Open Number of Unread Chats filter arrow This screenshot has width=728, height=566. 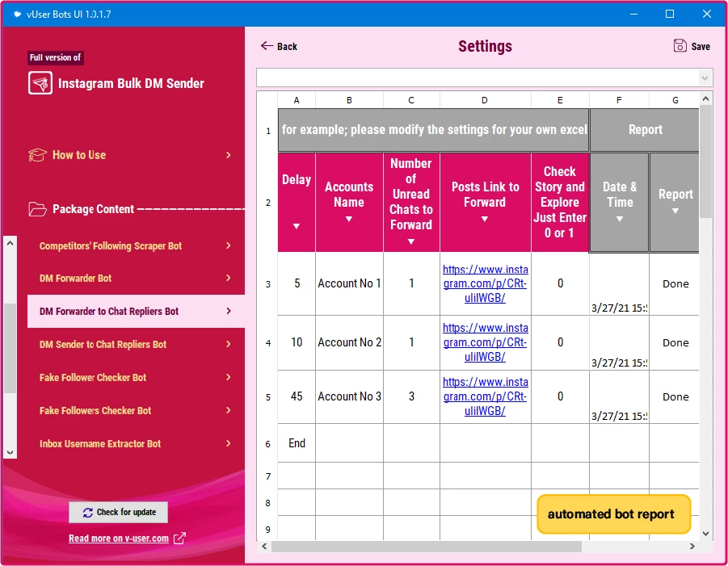pyautogui.click(x=411, y=241)
